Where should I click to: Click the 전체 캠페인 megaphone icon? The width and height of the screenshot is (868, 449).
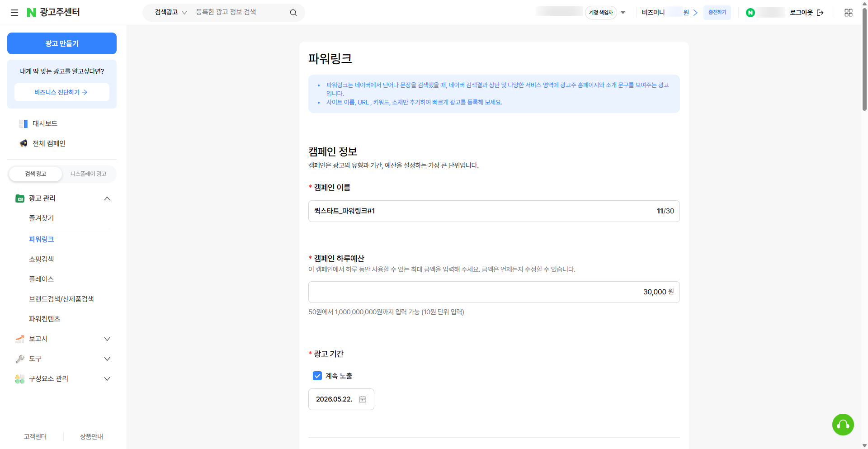click(x=24, y=143)
